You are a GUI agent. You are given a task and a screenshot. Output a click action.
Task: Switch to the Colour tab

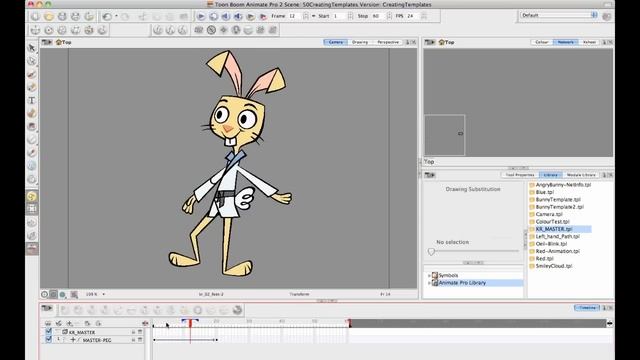pyautogui.click(x=542, y=42)
